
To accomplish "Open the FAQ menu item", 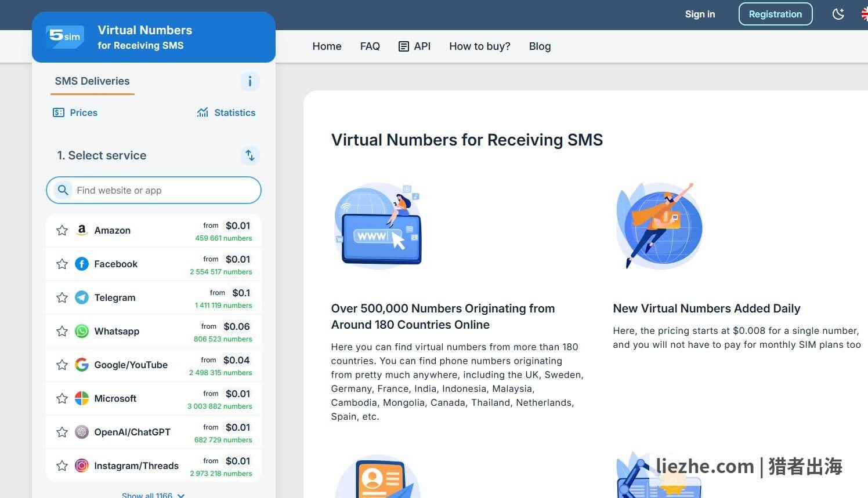I will pyautogui.click(x=370, y=46).
